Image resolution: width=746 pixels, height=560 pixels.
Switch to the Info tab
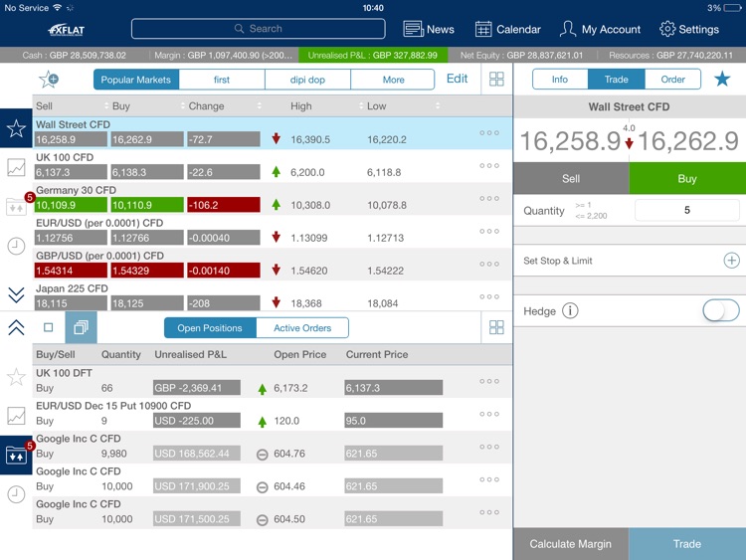[560, 79]
